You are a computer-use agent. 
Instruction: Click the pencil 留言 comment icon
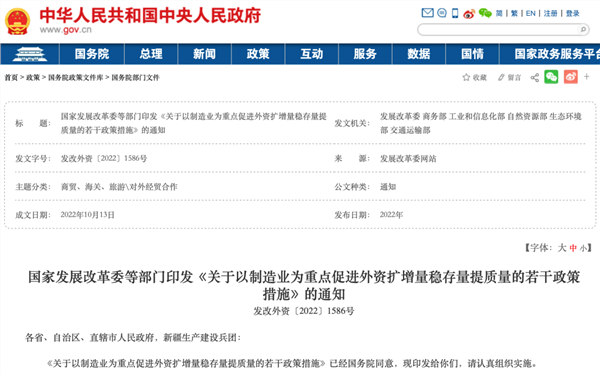point(501,77)
